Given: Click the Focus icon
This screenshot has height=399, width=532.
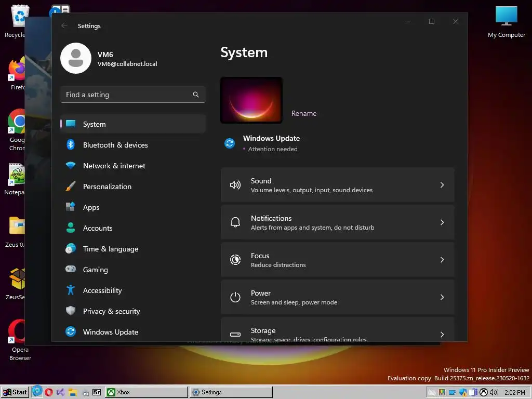Looking at the screenshot, I should 235,260.
